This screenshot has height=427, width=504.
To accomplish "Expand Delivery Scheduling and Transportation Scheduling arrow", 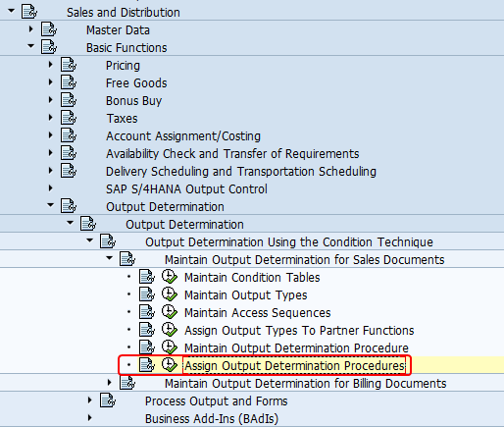I will (51, 171).
